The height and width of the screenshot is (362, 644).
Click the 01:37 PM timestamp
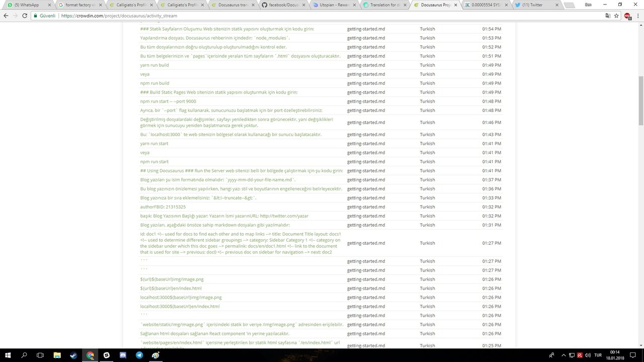(492, 179)
